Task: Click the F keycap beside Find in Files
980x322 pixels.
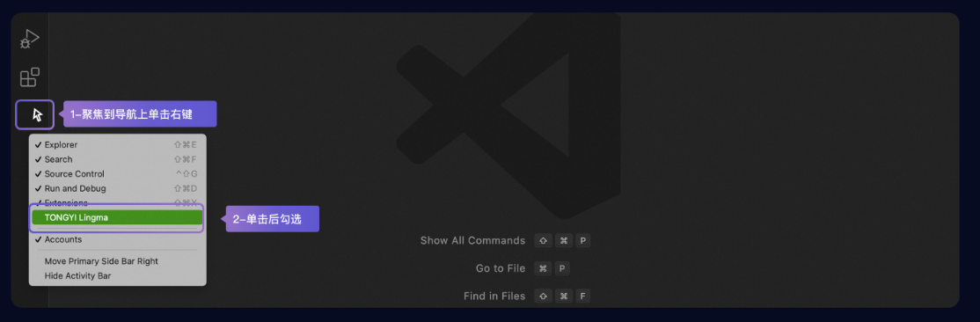Action: [x=582, y=296]
